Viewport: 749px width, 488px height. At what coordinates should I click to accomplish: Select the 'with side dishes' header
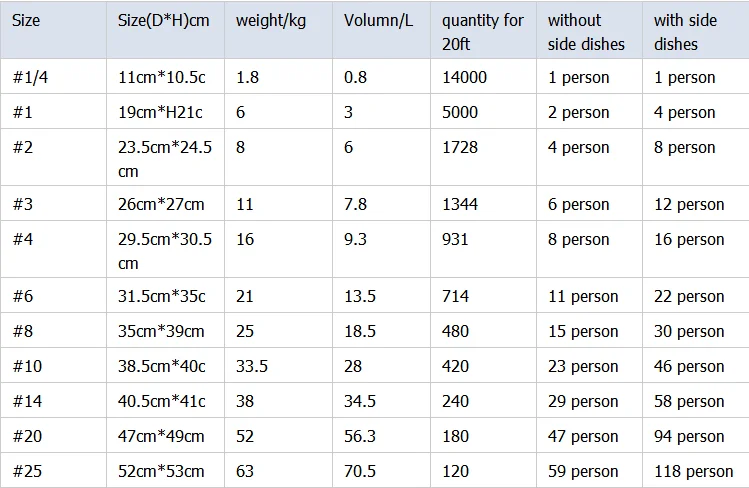(x=689, y=32)
